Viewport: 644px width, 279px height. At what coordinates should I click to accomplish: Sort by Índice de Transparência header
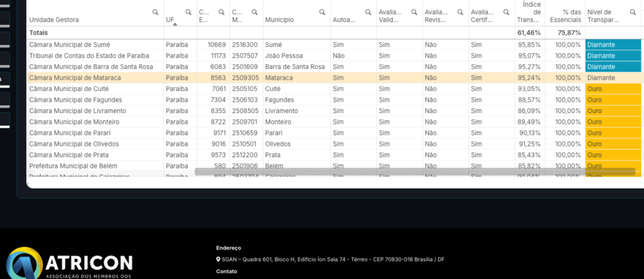coord(527,13)
